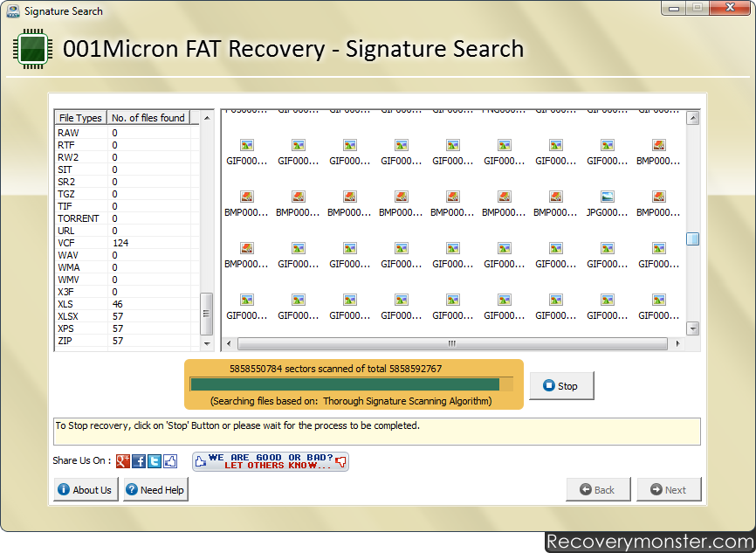756x553 pixels.
Task: Click the 57 count in the ZIP row
Action: pyautogui.click(x=118, y=341)
